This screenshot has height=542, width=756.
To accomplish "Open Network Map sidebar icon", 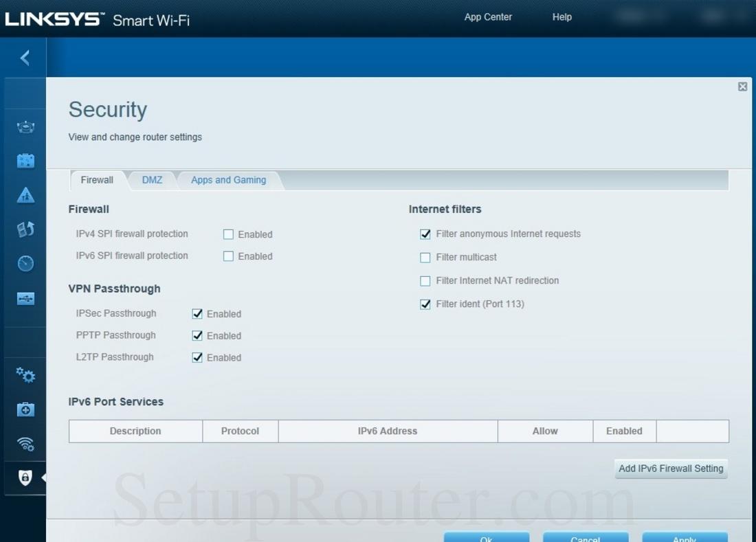I will 25,127.
